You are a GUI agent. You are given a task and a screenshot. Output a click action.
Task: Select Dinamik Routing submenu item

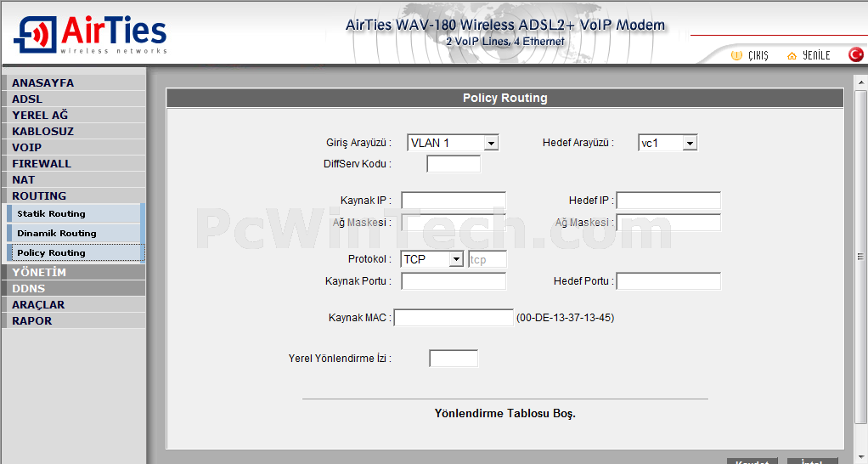click(x=76, y=233)
